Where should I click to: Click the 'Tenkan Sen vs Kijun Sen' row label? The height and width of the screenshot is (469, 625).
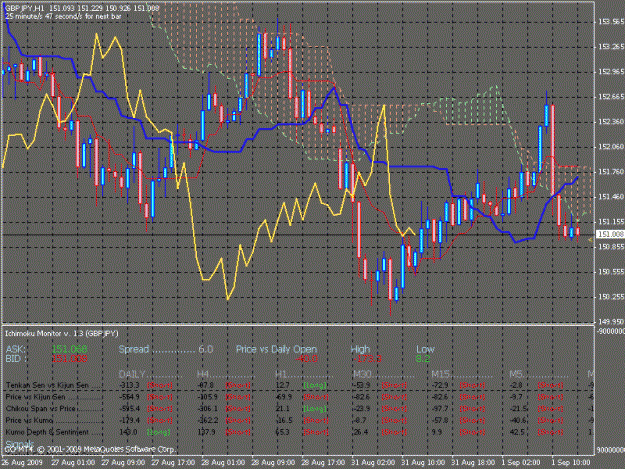click(x=47, y=385)
